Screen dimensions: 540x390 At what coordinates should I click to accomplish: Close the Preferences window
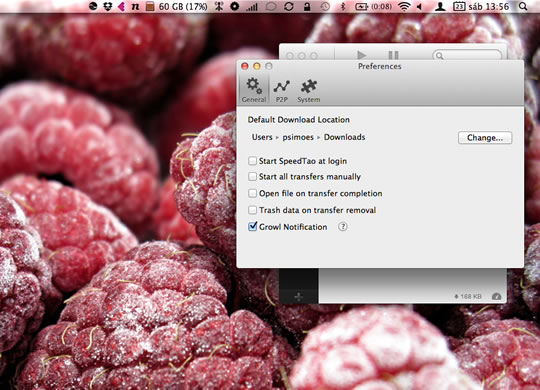245,66
